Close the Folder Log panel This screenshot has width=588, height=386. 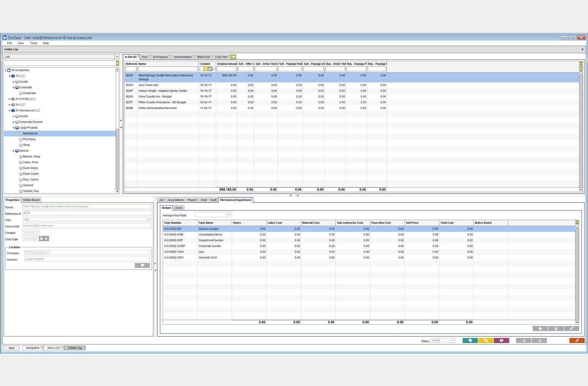(x=582, y=49)
